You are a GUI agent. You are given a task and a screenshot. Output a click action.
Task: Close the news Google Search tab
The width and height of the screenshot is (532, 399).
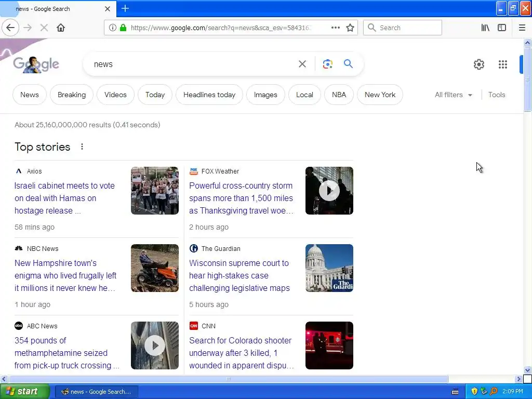tap(108, 9)
